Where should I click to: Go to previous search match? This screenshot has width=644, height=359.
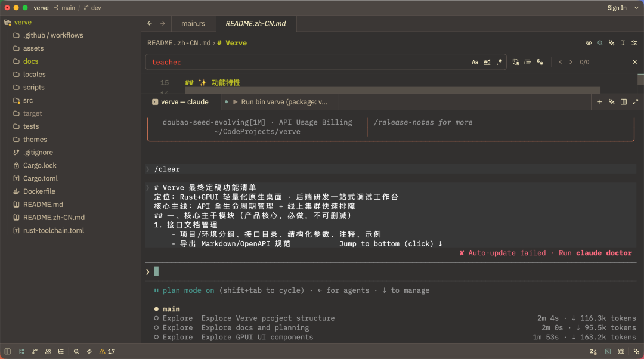click(560, 62)
